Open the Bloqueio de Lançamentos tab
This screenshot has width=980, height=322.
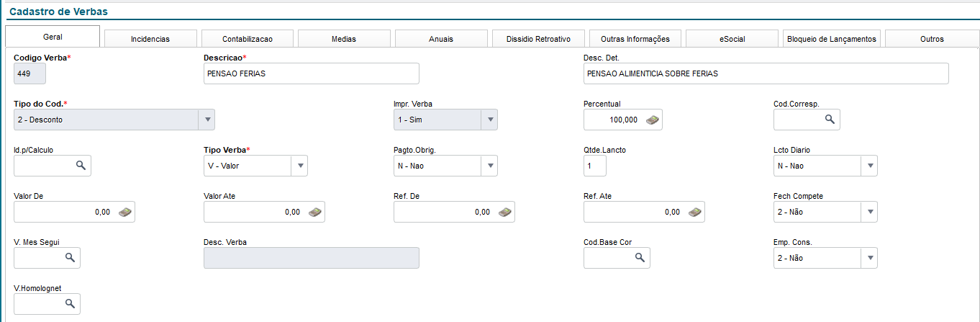(832, 39)
